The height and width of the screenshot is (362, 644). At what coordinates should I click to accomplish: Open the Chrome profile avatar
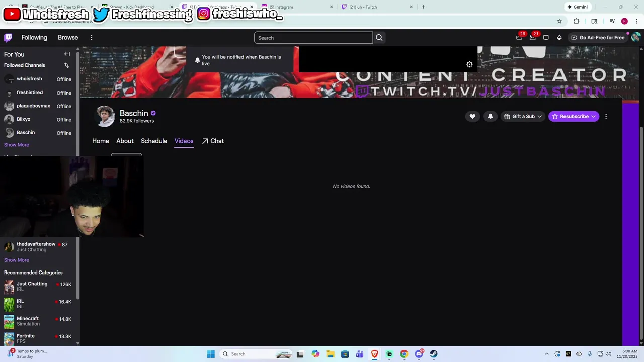tap(624, 21)
